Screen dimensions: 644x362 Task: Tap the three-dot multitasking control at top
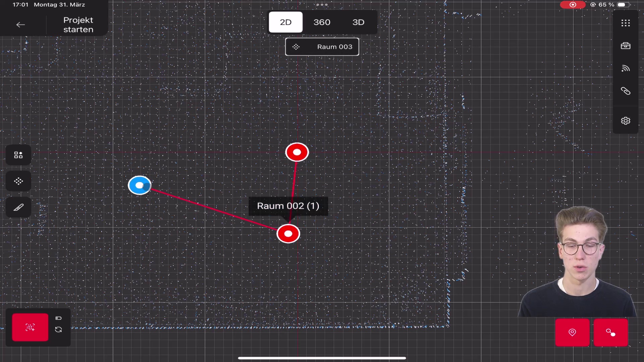(x=322, y=5)
